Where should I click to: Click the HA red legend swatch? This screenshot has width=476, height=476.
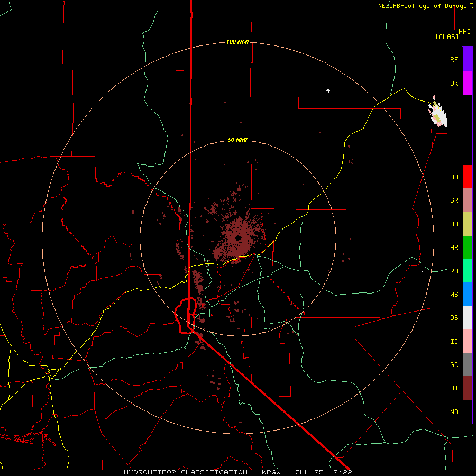coord(467,177)
